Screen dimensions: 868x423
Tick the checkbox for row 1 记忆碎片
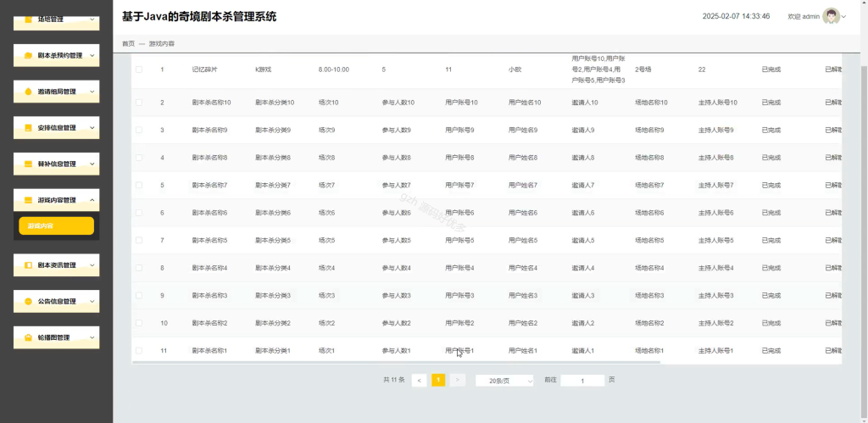click(x=139, y=70)
